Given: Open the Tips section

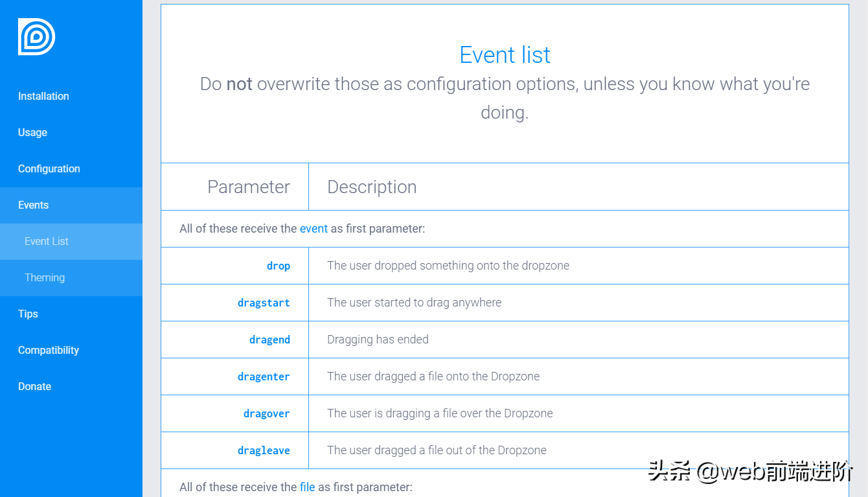Looking at the screenshot, I should pyautogui.click(x=28, y=314).
